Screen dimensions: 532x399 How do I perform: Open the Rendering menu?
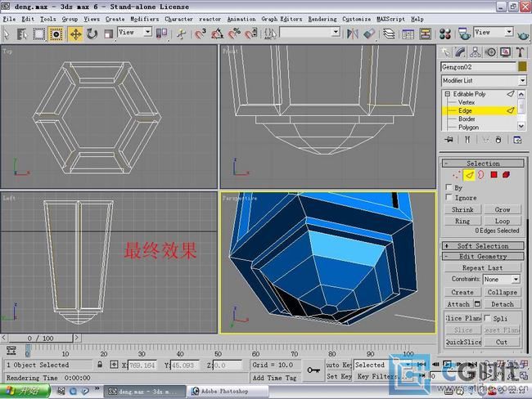click(322, 19)
